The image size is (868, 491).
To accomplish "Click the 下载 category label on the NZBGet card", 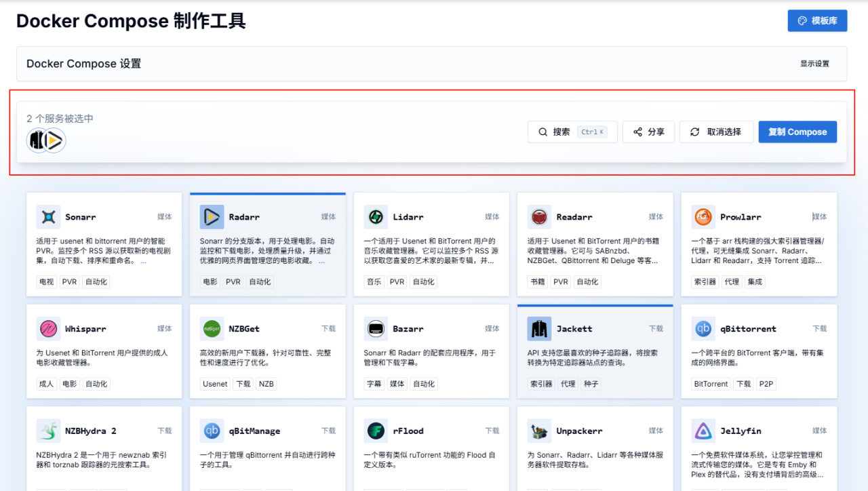I will point(328,329).
